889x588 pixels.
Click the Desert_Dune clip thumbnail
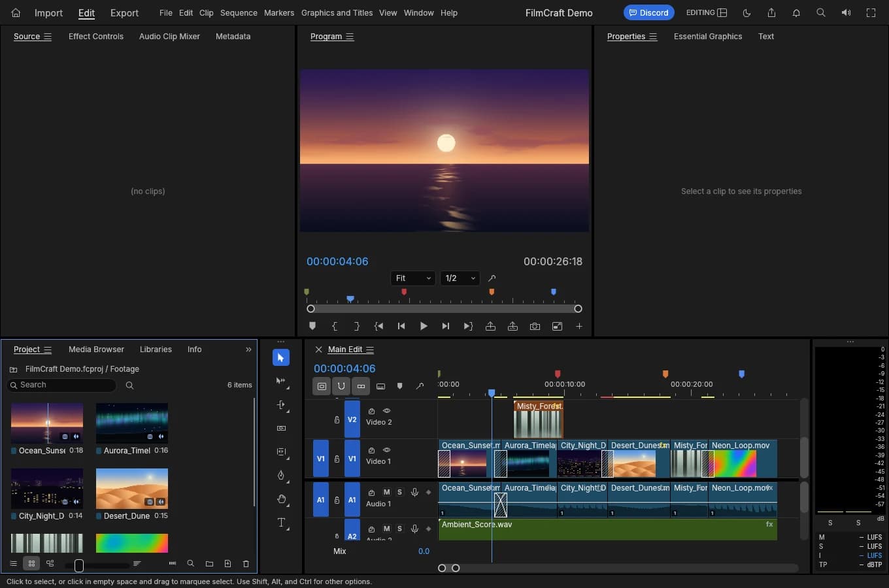(132, 488)
